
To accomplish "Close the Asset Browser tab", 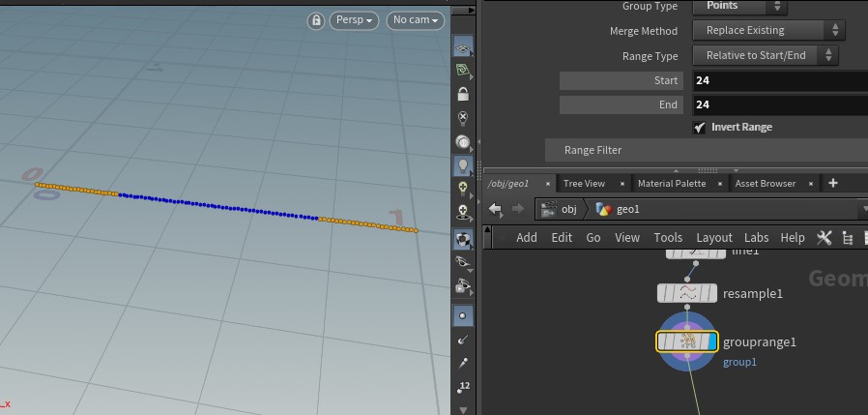I will coord(810,184).
